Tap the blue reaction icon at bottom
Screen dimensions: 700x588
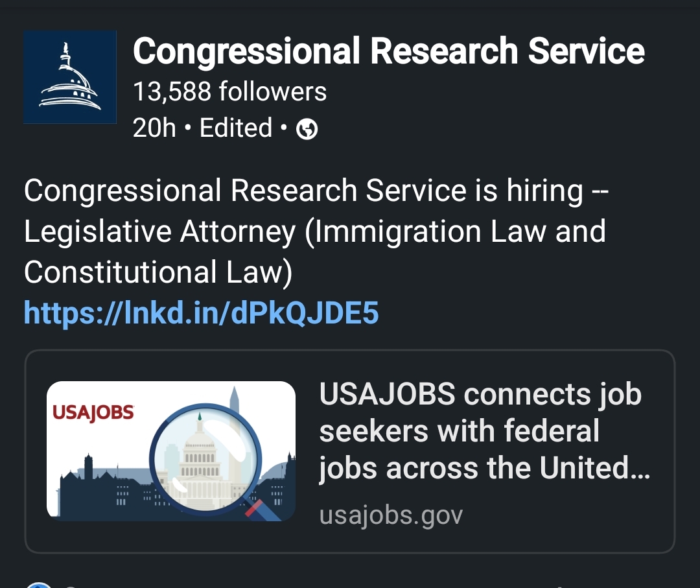click(38, 585)
